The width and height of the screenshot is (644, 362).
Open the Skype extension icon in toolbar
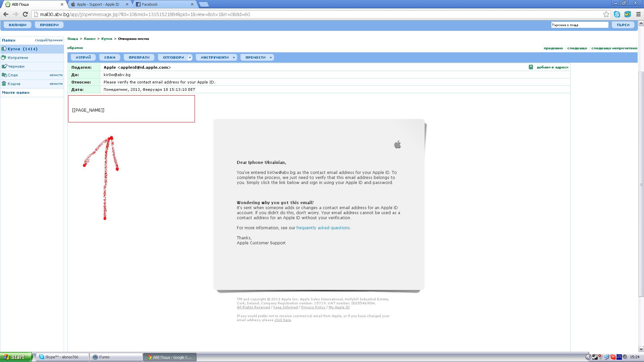[617, 14]
